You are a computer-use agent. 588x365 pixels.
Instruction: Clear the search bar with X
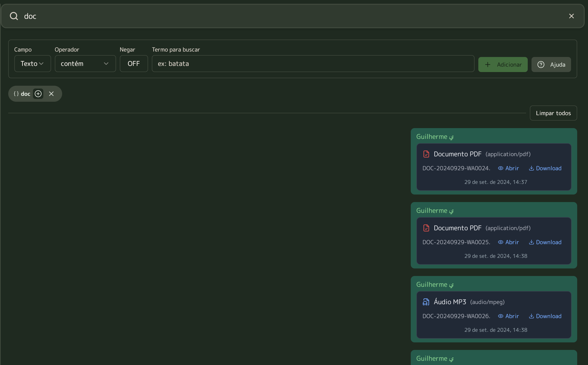coord(571,16)
